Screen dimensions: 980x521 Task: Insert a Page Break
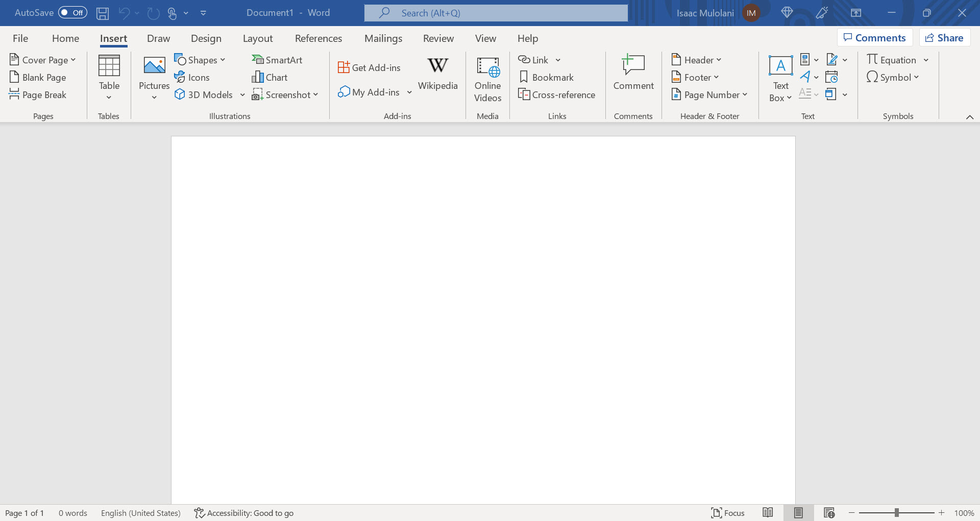click(38, 94)
